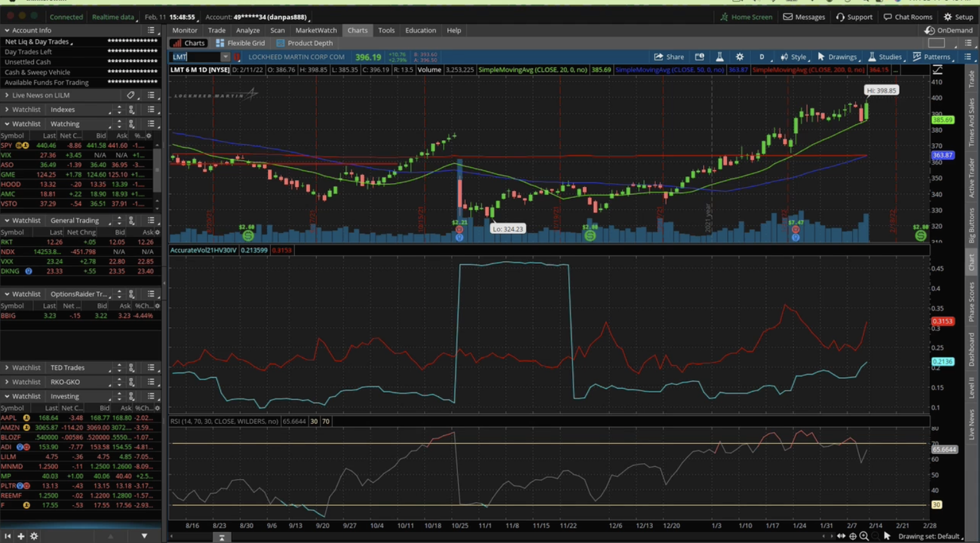
Task: Switch to the Scan tab
Action: point(277,30)
